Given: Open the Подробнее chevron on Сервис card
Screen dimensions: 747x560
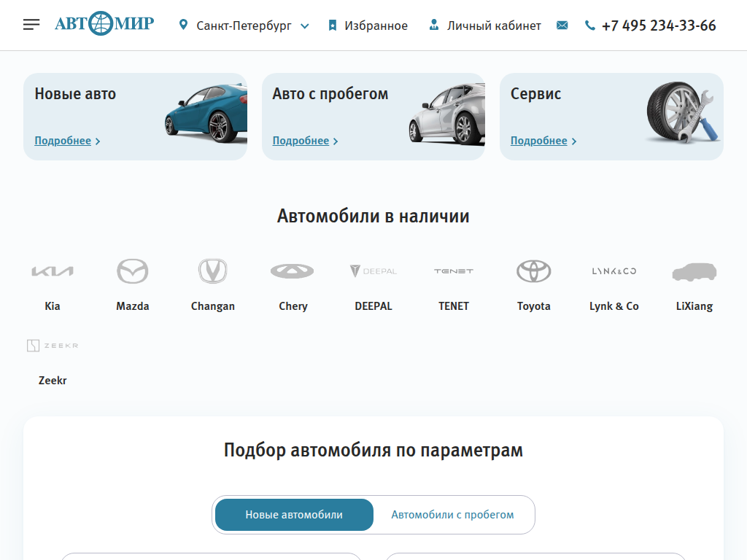Looking at the screenshot, I should pyautogui.click(x=573, y=141).
